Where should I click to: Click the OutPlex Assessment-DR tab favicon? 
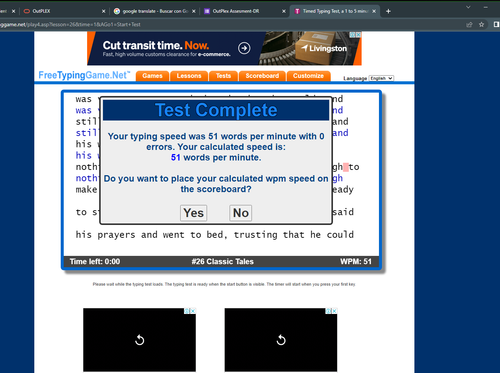coord(207,11)
